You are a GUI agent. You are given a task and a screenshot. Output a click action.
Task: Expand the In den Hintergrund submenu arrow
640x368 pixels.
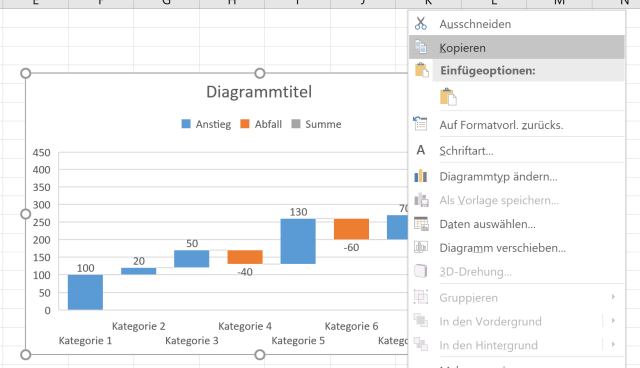tap(613, 344)
